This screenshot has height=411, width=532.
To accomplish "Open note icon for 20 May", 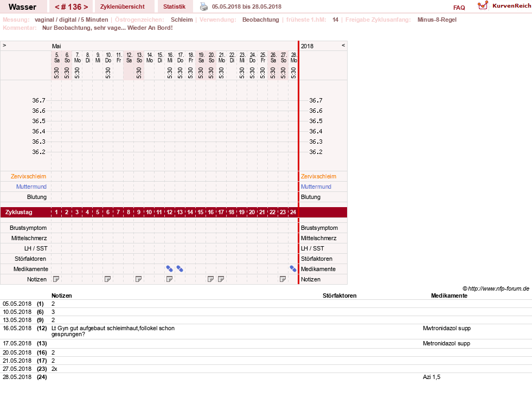I will point(211,279).
